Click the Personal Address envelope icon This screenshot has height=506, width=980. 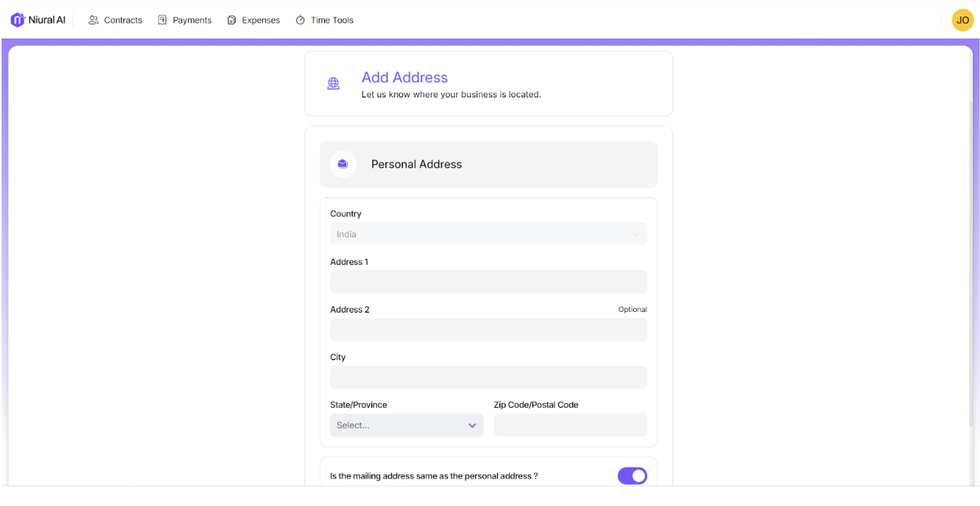pos(343,164)
